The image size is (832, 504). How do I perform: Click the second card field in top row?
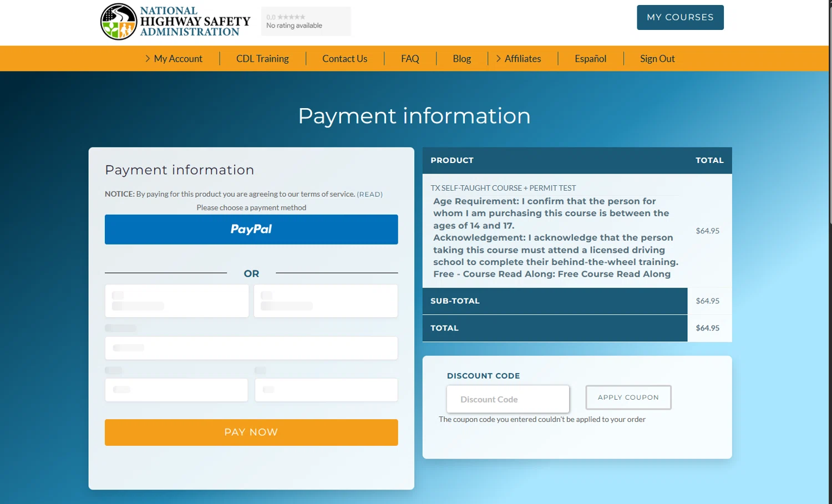tap(326, 301)
